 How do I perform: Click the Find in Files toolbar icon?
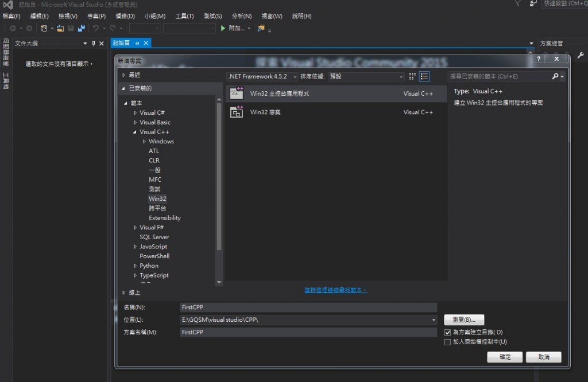[261, 28]
